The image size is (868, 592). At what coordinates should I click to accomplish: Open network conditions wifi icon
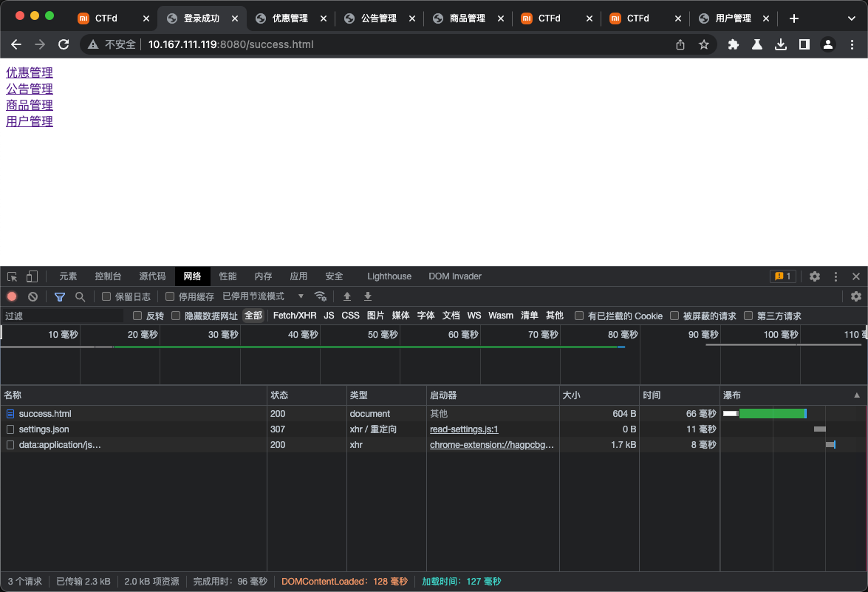tap(320, 296)
